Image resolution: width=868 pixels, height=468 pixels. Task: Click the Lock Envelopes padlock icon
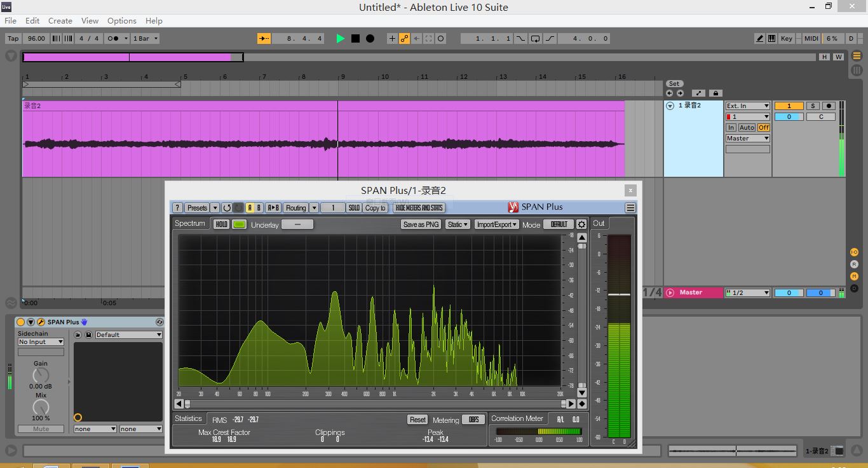pos(715,93)
